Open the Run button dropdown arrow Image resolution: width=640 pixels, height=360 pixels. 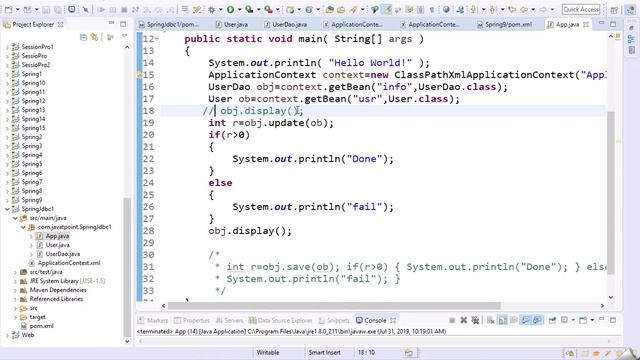pos(240,9)
